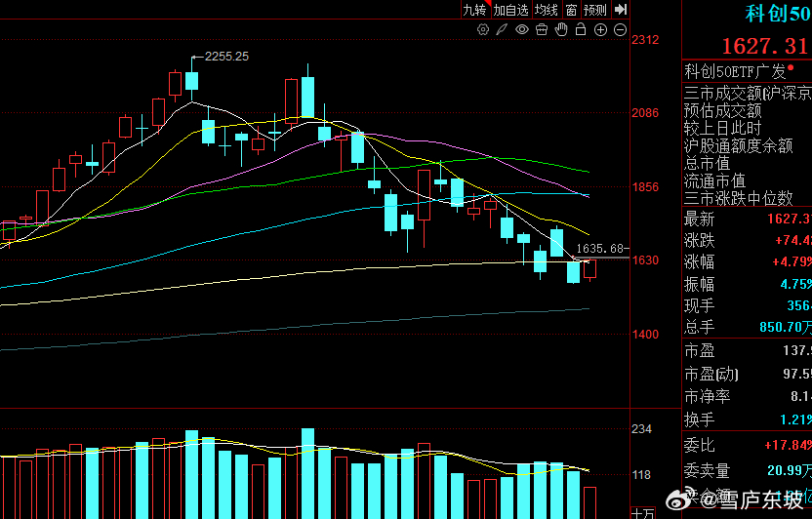This screenshot has height=519, width=812.
Task: Click 加自选 to add to watchlist
Action: (510, 10)
